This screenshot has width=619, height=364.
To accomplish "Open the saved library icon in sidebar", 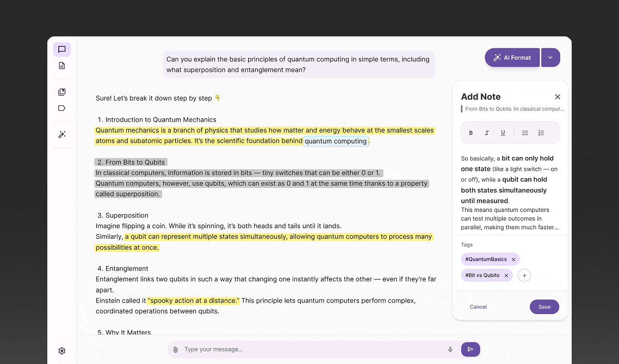I will pos(62,92).
